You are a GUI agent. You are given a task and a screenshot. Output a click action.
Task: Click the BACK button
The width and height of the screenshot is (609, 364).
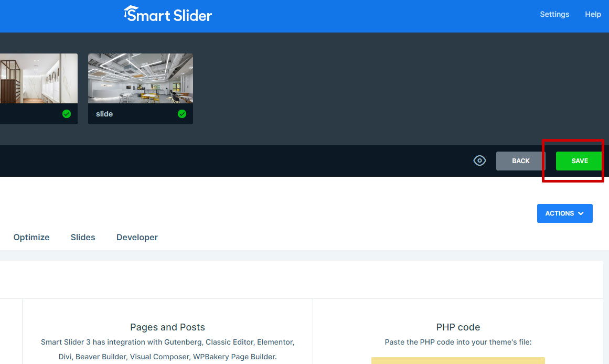pyautogui.click(x=520, y=161)
